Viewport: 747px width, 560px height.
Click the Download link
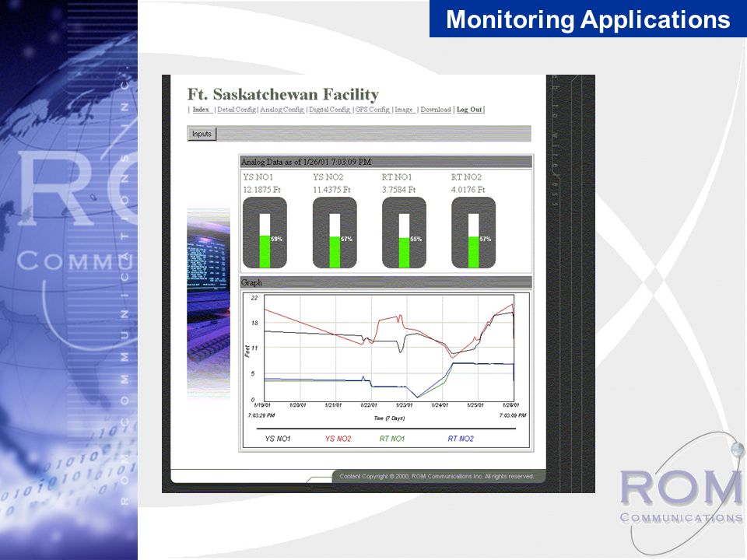tap(436, 110)
